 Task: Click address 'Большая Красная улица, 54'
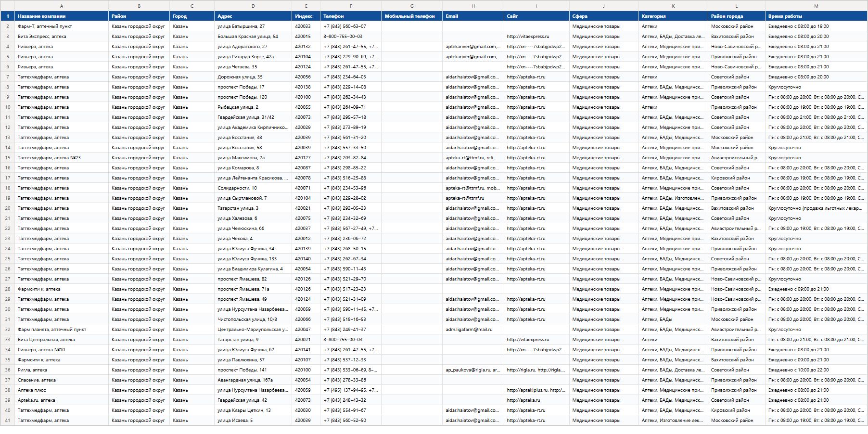[253, 37]
